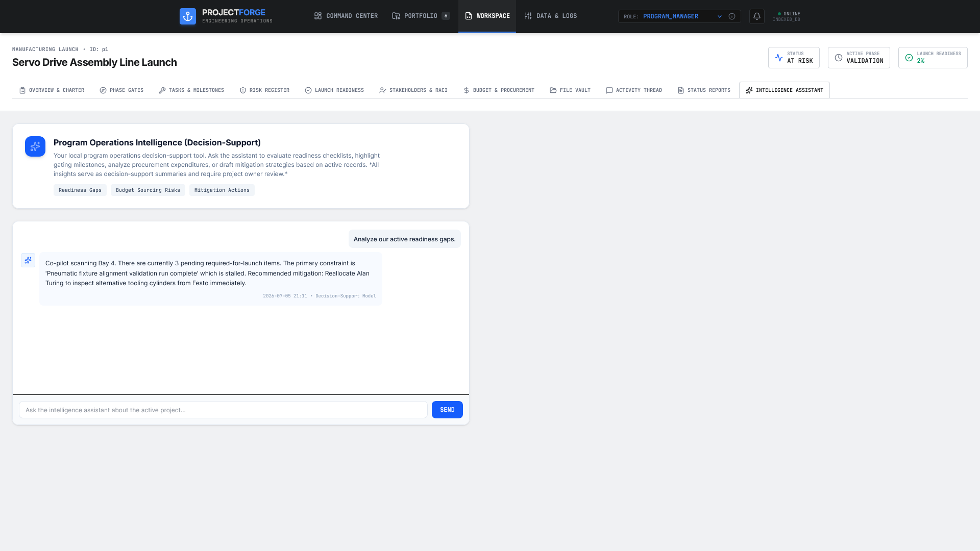The image size is (980, 551).
Task: Click the Launch Readiness check-circle icon
Action: [x=909, y=58]
